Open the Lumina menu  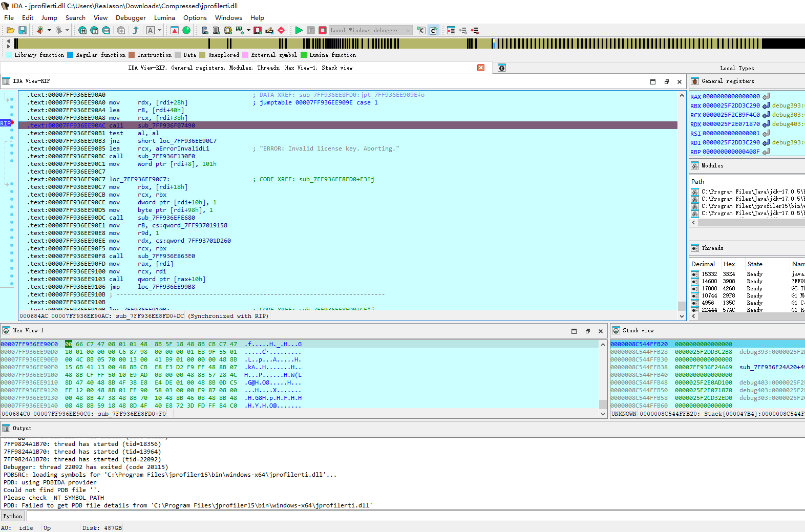point(164,17)
